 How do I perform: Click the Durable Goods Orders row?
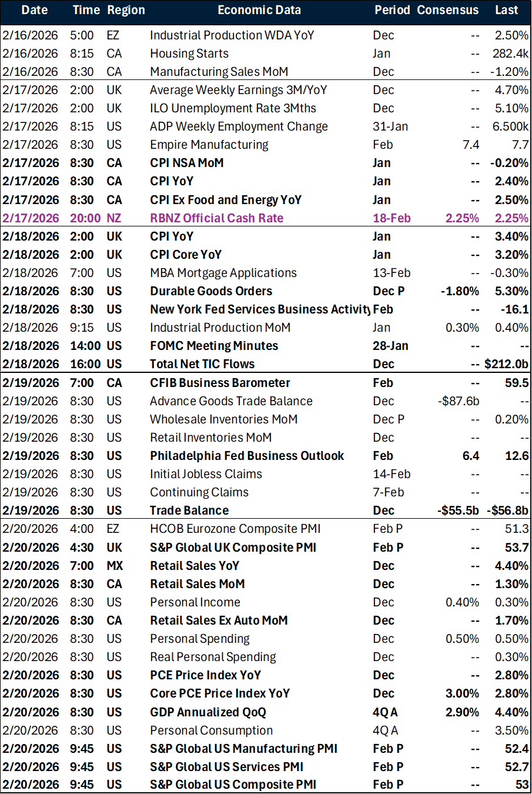coord(210,291)
